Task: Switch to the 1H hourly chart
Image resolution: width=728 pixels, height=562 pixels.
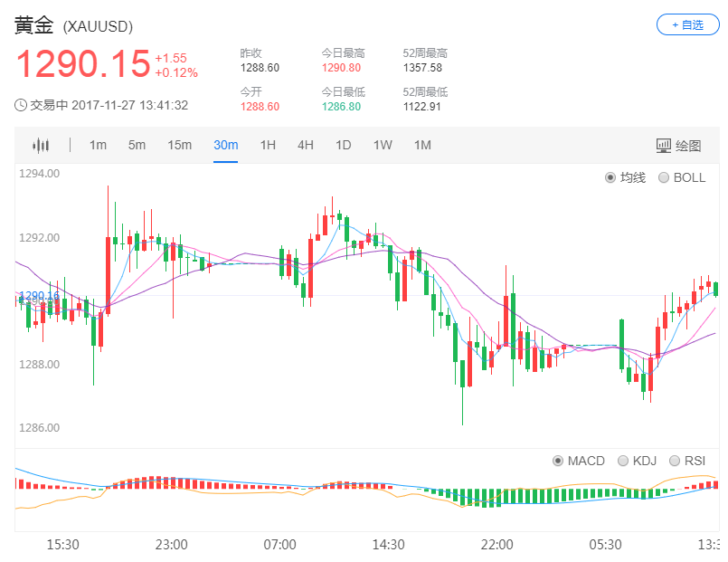Action: (x=268, y=145)
